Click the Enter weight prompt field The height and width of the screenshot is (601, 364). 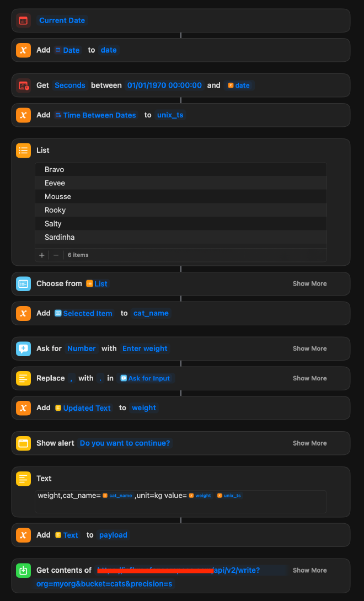click(x=145, y=348)
